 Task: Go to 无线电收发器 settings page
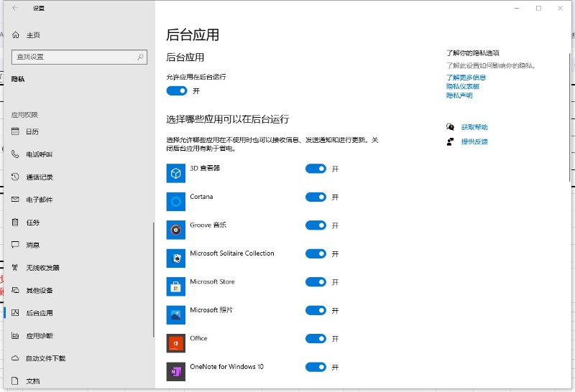(x=42, y=268)
